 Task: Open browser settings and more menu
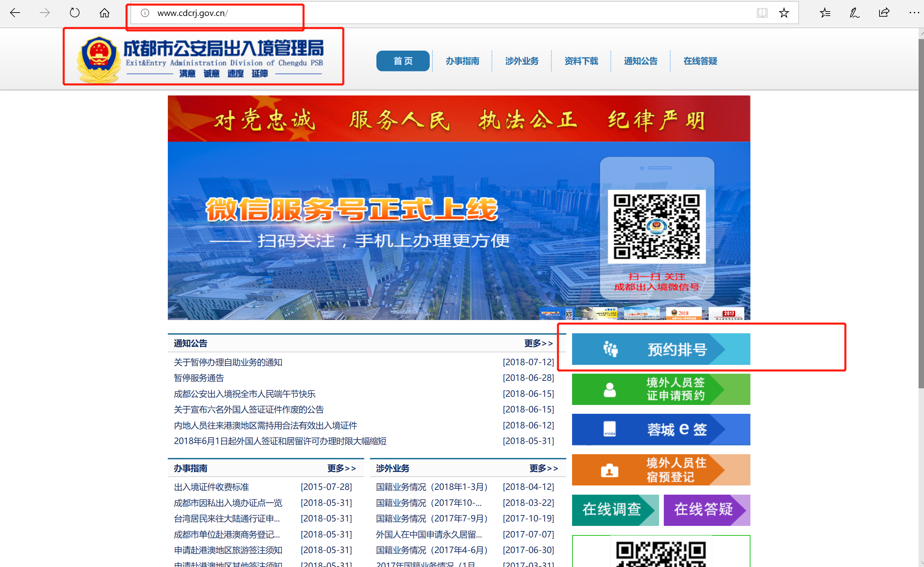point(914,13)
